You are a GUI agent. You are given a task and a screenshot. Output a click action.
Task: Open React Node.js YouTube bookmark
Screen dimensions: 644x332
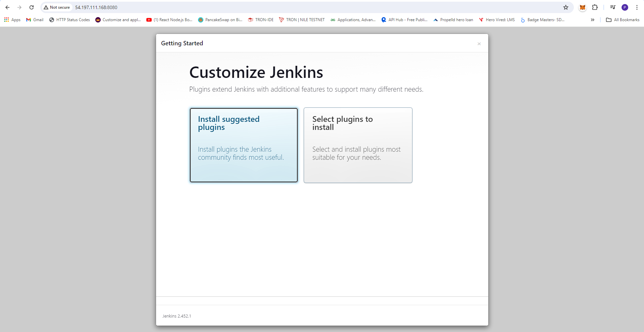pos(169,20)
